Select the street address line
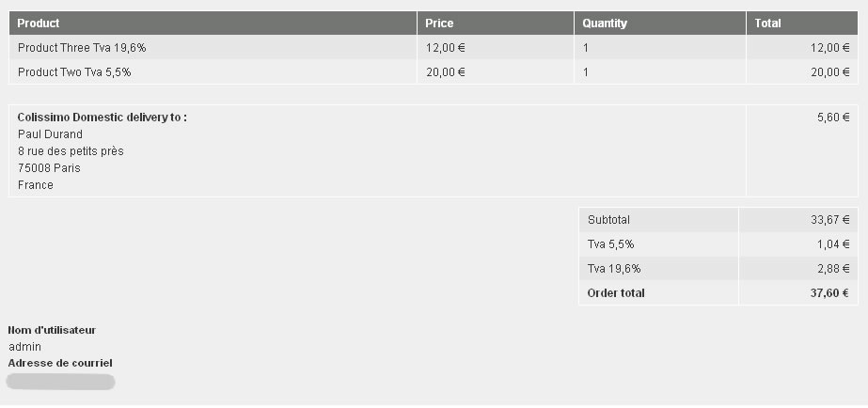868x408 pixels. [71, 151]
